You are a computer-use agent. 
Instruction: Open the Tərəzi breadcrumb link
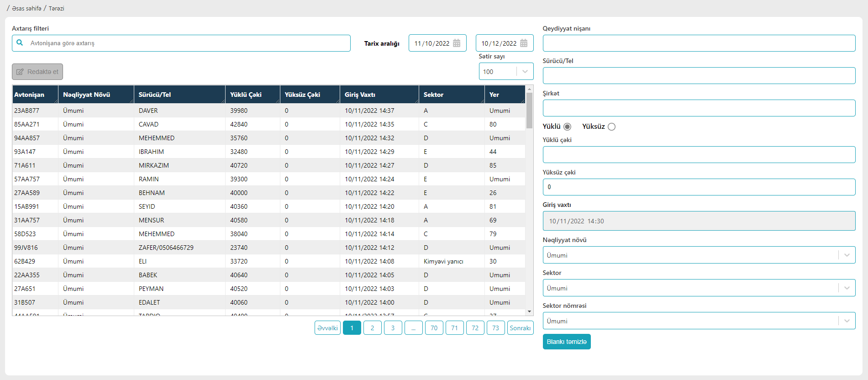pos(57,8)
